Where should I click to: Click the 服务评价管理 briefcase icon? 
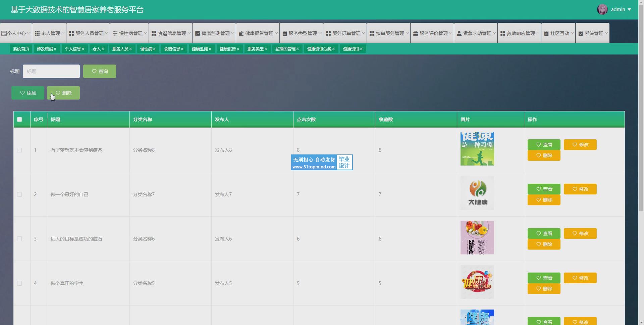pyautogui.click(x=416, y=33)
